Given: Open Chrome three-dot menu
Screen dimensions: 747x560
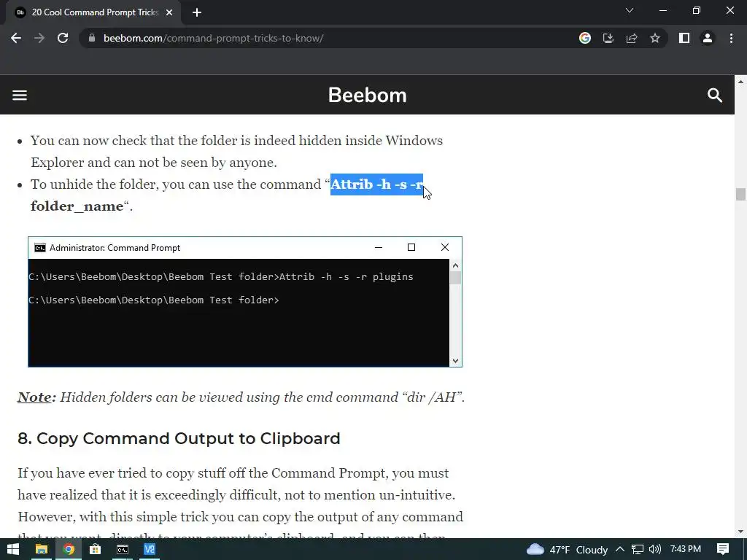Looking at the screenshot, I should [x=731, y=38].
